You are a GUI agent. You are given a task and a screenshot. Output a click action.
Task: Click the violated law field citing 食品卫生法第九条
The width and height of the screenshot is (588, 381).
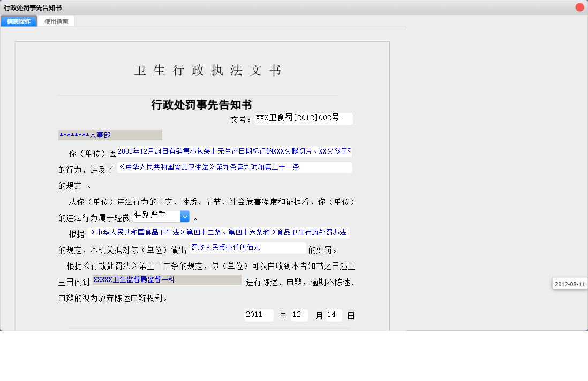point(234,167)
